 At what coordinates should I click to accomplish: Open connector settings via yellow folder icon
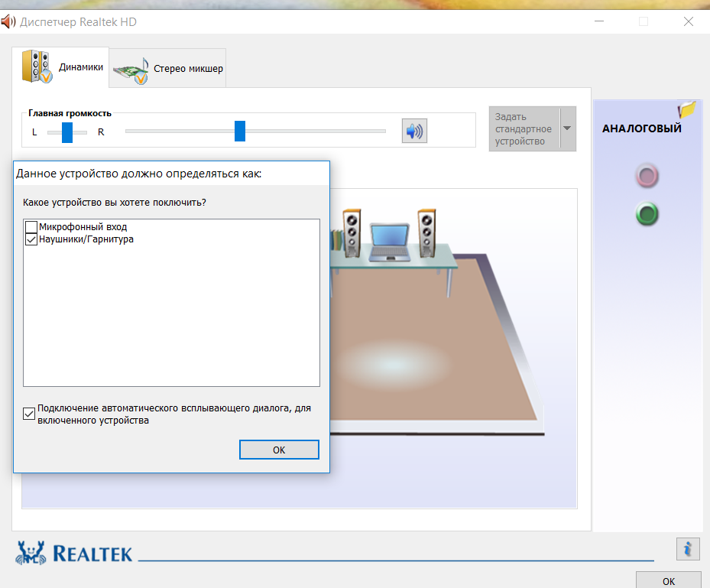pyautogui.click(x=686, y=109)
